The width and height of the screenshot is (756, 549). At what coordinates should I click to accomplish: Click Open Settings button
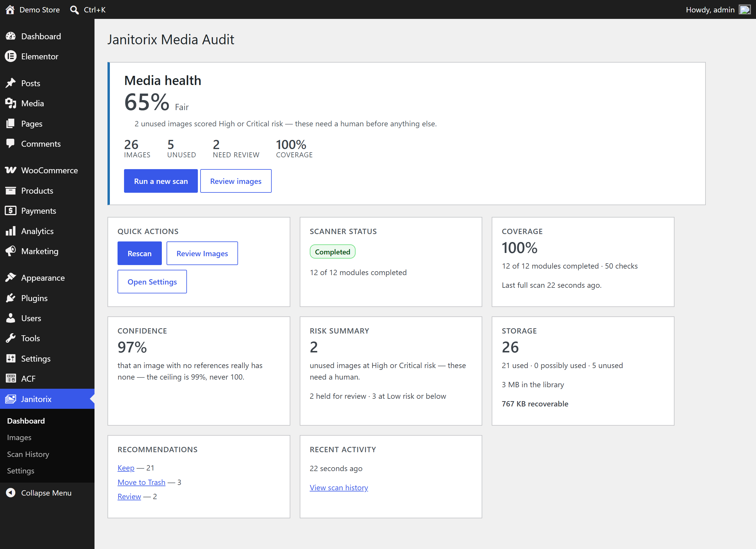click(152, 282)
